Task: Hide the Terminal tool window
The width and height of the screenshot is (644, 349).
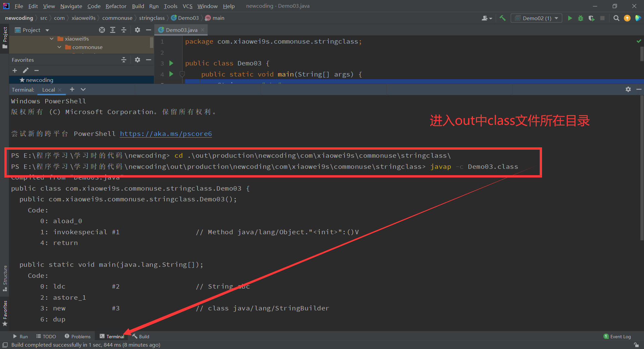Action: click(x=639, y=89)
